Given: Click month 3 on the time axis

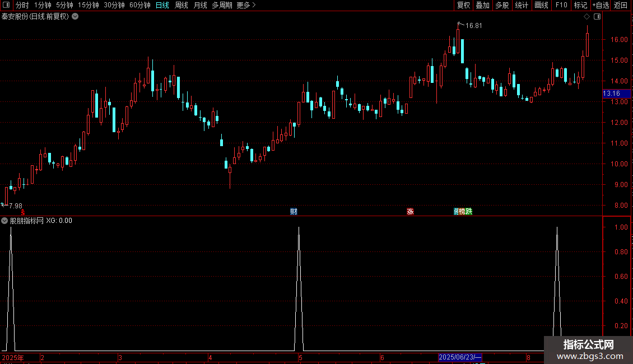Looking at the screenshot, I should click(120, 357).
